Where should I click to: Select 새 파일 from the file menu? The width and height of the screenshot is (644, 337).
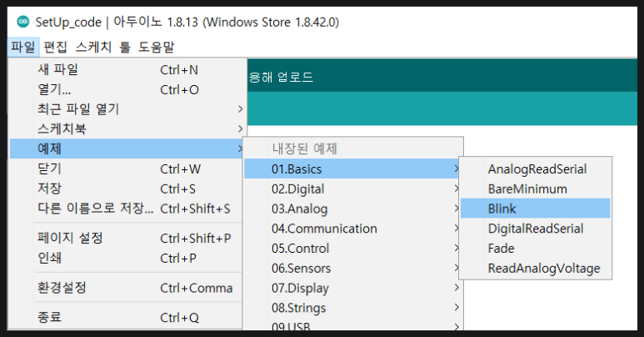[126, 69]
